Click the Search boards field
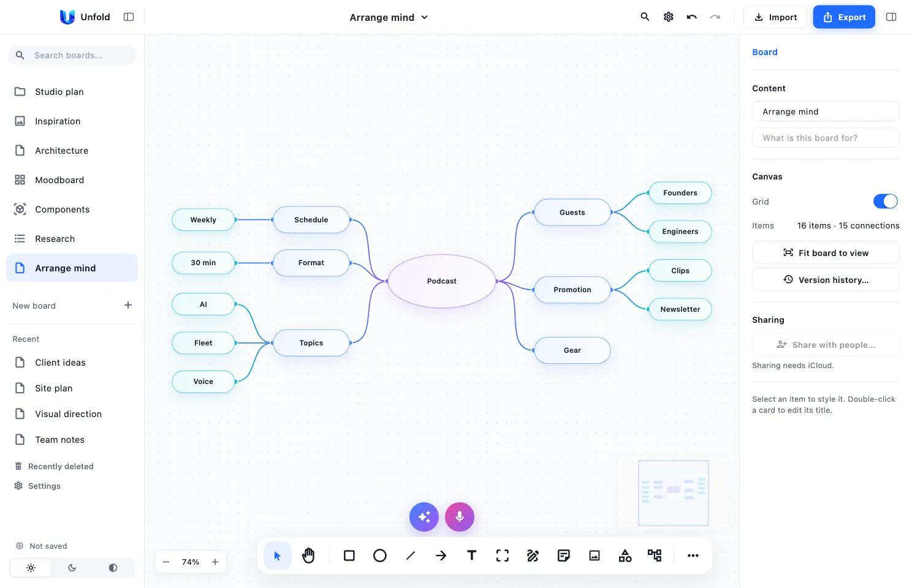This screenshot has width=912, height=588. coord(72,55)
